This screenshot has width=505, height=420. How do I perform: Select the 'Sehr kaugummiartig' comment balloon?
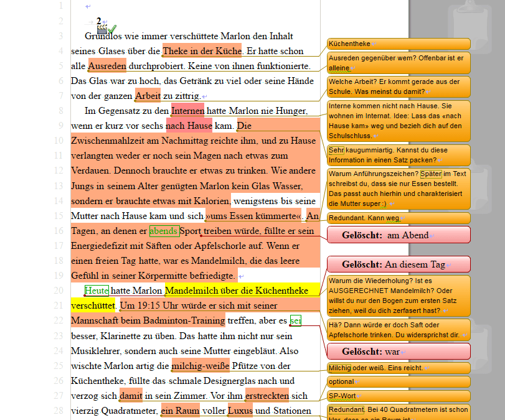399,155
